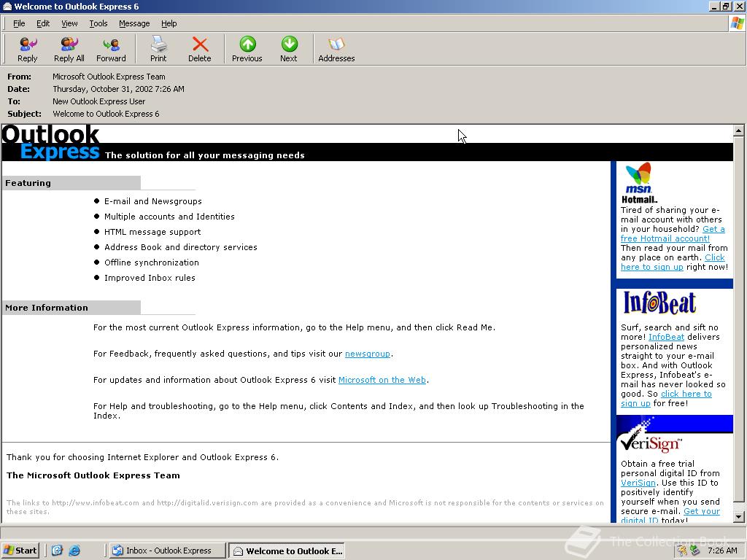Screen dimensions: 747x560
Task: Click the VeriSign logo
Action: point(651,437)
